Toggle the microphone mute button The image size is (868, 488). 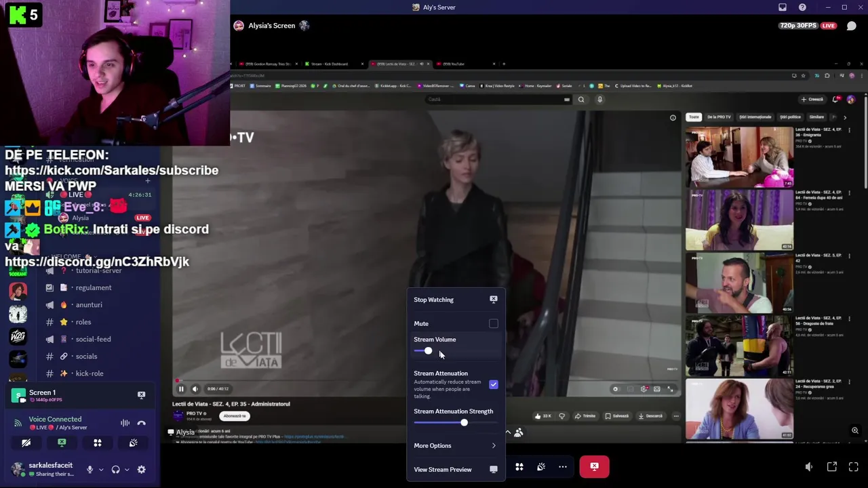[x=90, y=470]
